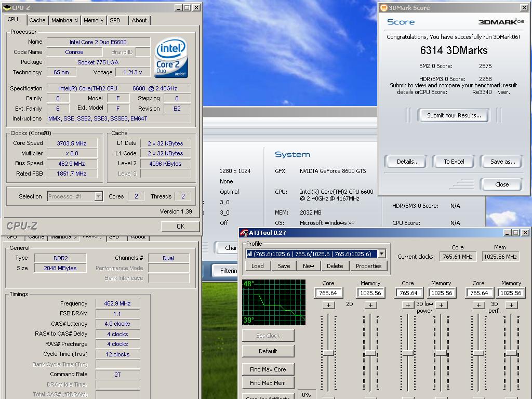Open 3DMark score Details

click(x=407, y=162)
